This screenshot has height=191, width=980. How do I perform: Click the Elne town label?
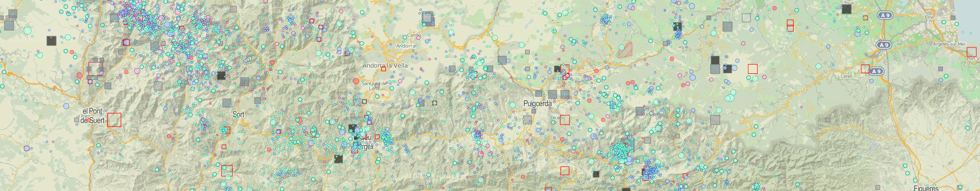(929, 17)
